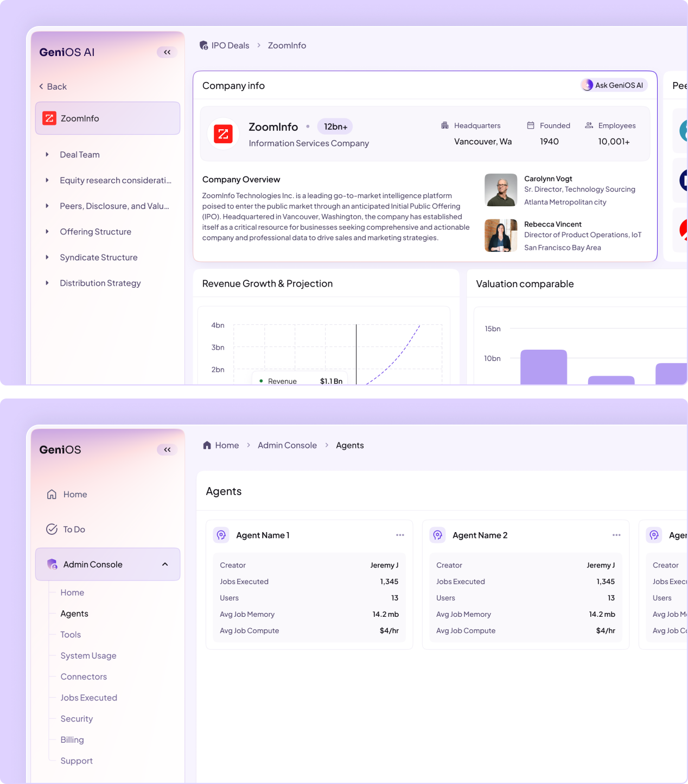Screen dimensions: 688x784
Task: Open the Agent Name 1 more options menu
Action: [x=400, y=535]
